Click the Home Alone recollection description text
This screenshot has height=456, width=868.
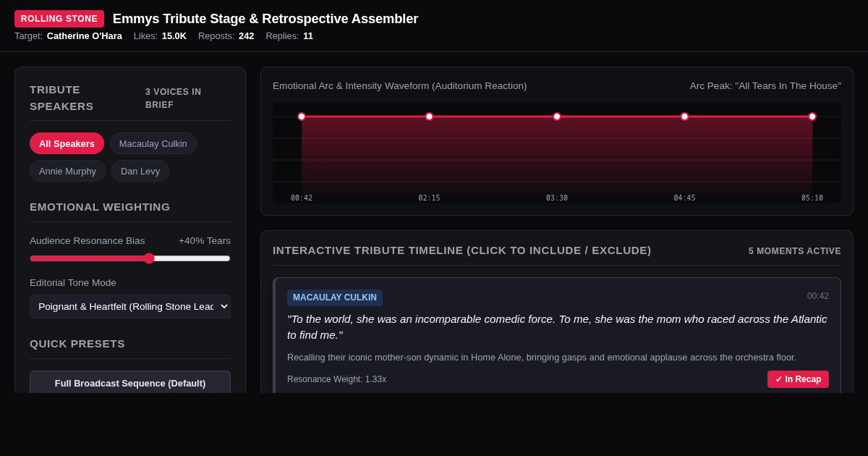tap(542, 357)
